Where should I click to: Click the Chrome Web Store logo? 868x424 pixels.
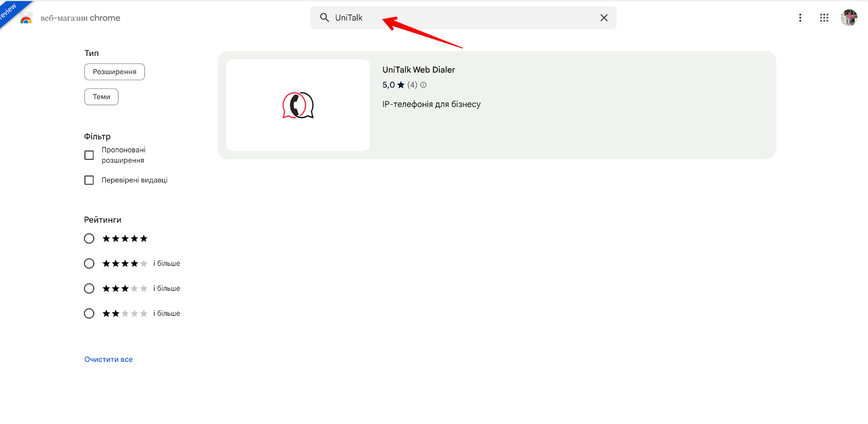25,18
